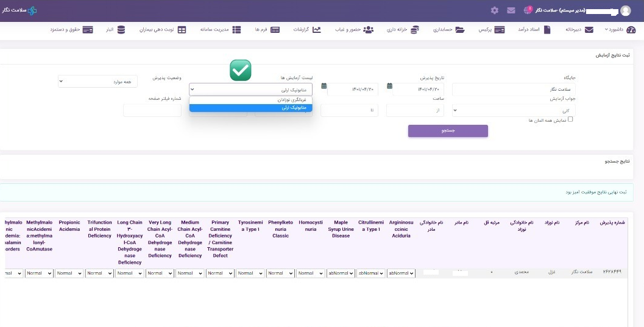Screen dimensions: 644x327
Task: Open the Argininosuccinic Aciduria result dropdown
Action: tap(401, 273)
